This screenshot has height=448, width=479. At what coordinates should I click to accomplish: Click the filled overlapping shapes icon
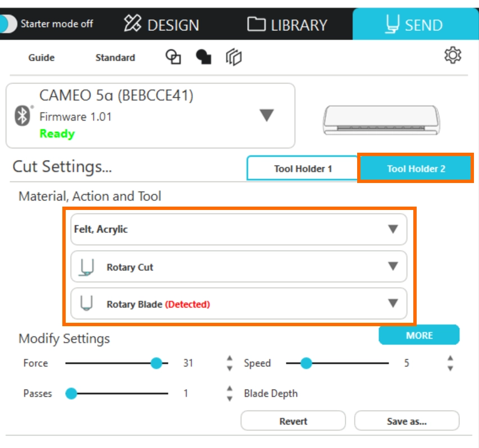point(203,57)
